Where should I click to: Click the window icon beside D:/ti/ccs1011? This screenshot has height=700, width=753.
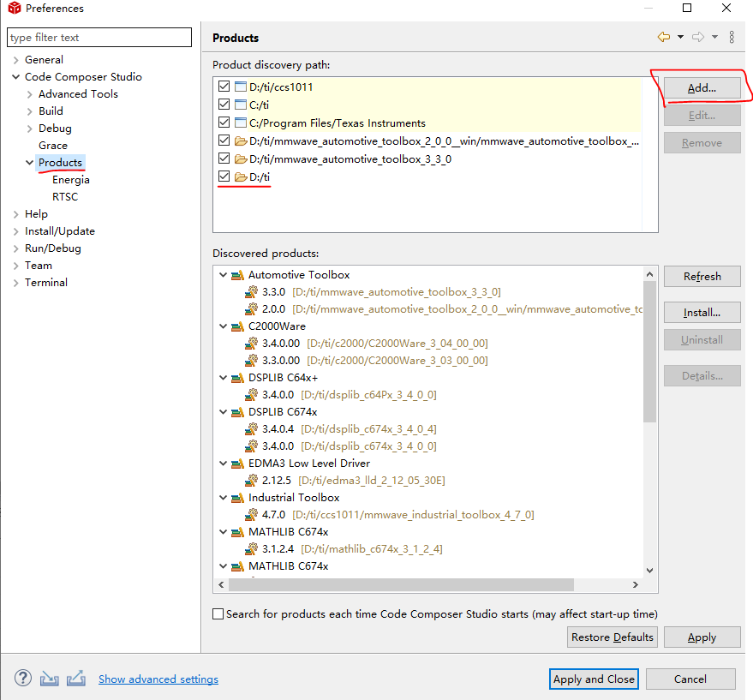click(x=241, y=87)
